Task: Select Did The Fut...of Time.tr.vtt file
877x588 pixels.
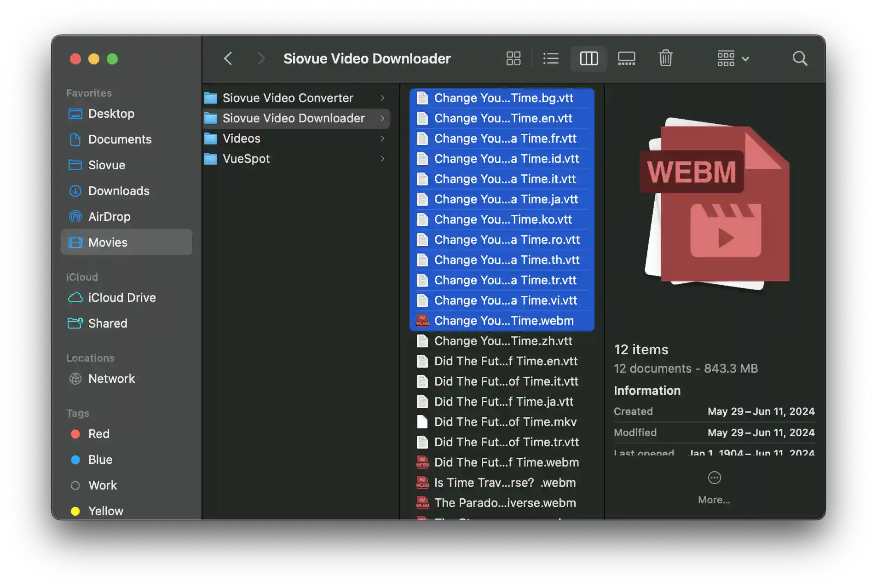Action: pos(502,442)
